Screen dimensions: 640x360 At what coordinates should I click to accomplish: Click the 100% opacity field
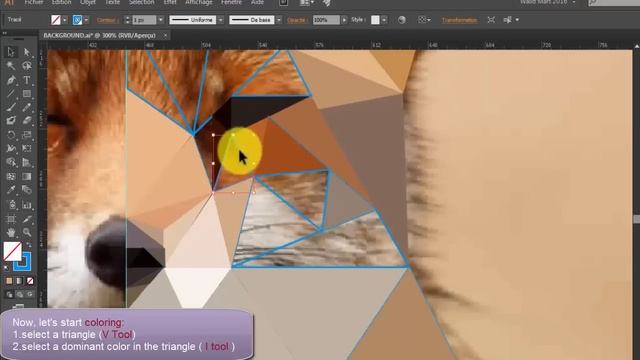[326, 20]
